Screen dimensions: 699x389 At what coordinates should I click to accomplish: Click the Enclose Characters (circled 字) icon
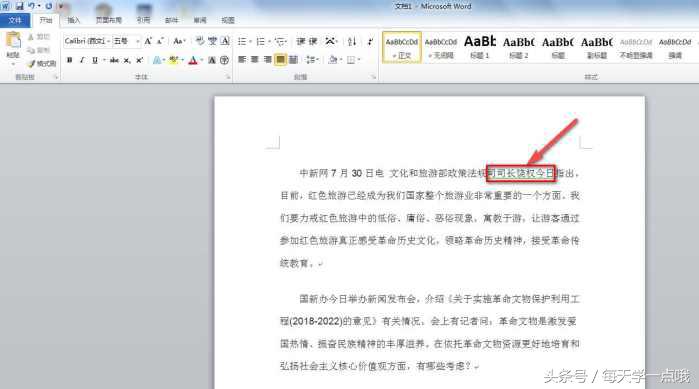point(225,60)
